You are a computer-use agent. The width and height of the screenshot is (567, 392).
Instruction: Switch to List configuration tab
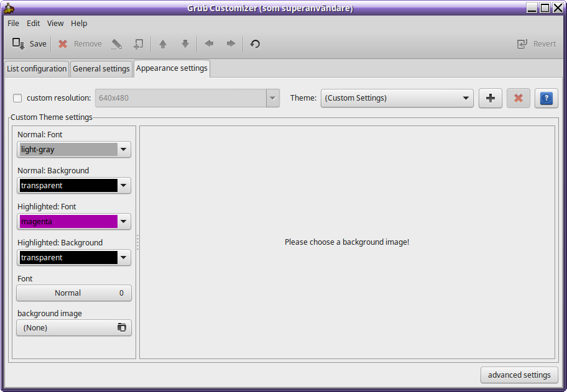(37, 68)
